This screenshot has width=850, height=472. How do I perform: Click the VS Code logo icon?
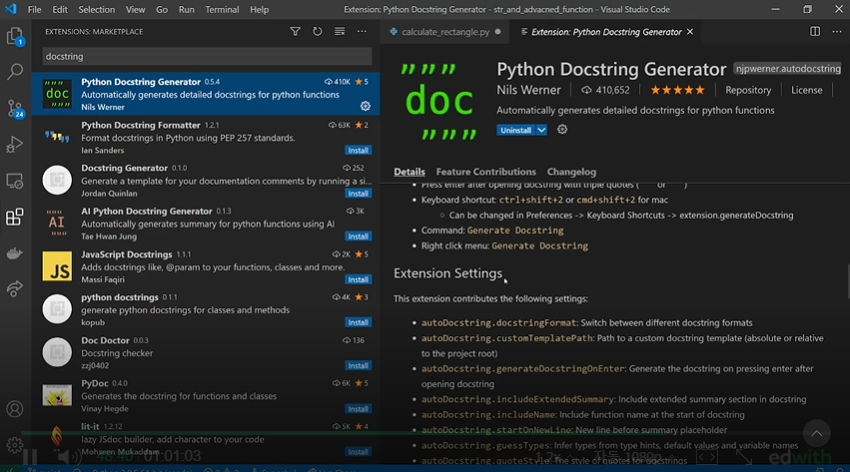coord(10,9)
